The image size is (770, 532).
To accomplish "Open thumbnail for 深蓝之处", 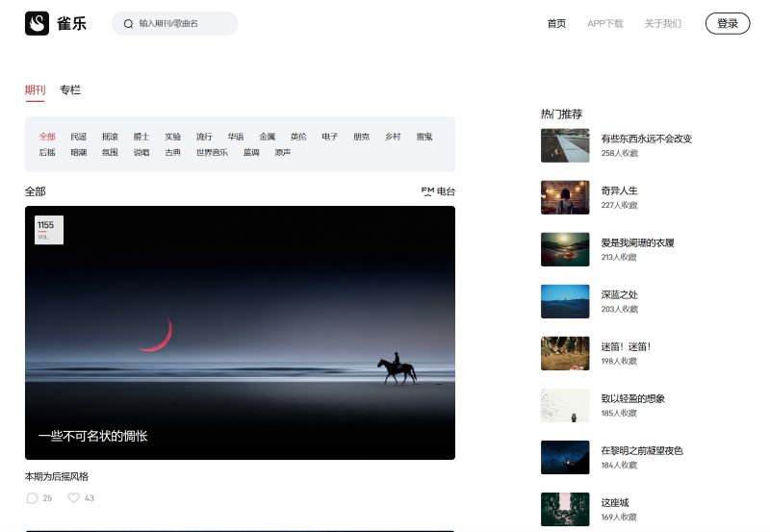I will [x=565, y=301].
